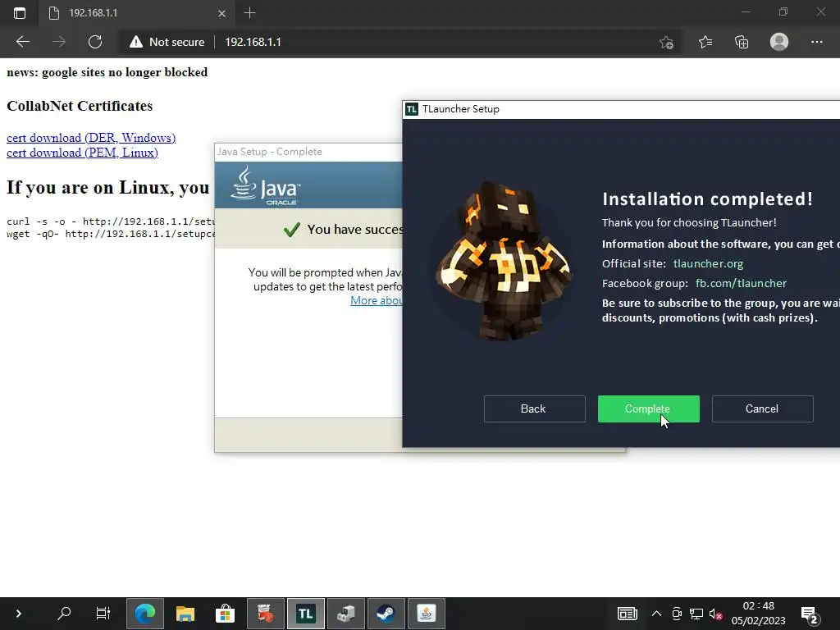Click the Java Setup - Complete title bar

(308, 152)
